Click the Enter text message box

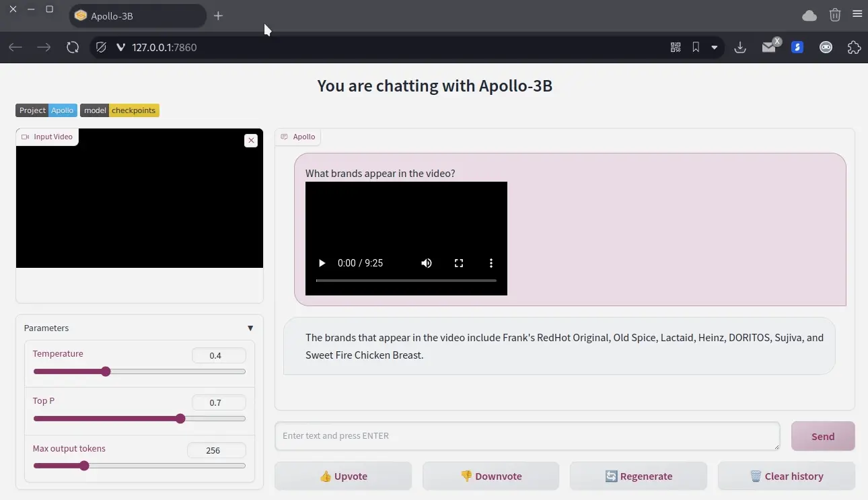click(528, 436)
